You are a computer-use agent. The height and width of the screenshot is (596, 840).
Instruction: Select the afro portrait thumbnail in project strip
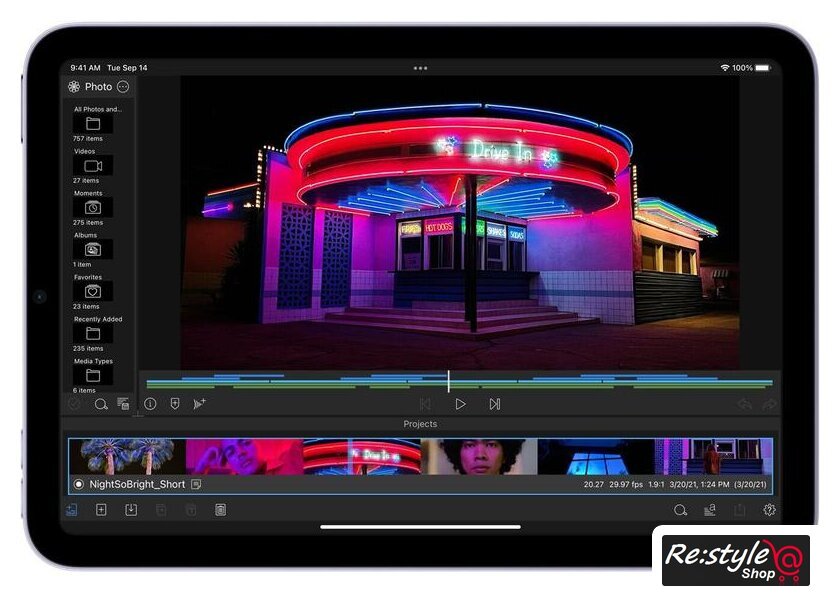tap(479, 456)
